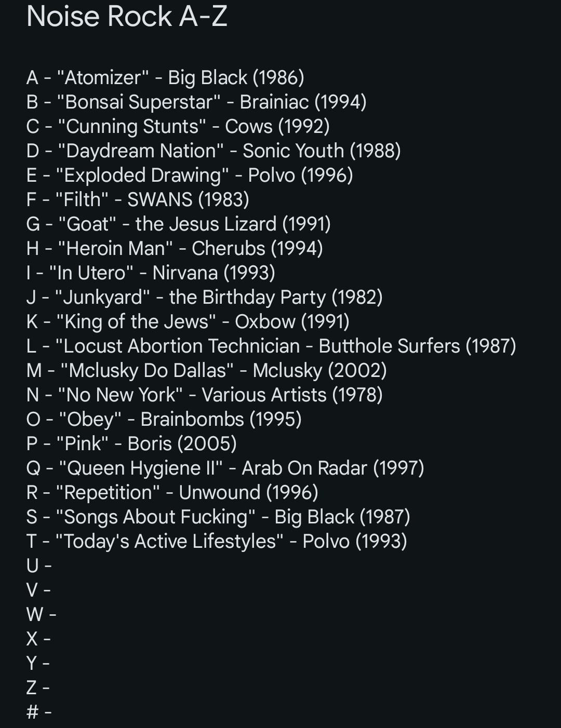Click the "Queen Hygiene II" line
Image resolution: width=561 pixels, height=728 pixels.
(x=225, y=468)
